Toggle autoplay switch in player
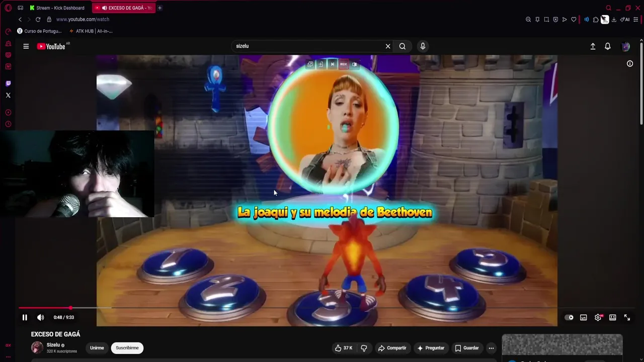This screenshot has height=362, width=644. tap(569, 318)
